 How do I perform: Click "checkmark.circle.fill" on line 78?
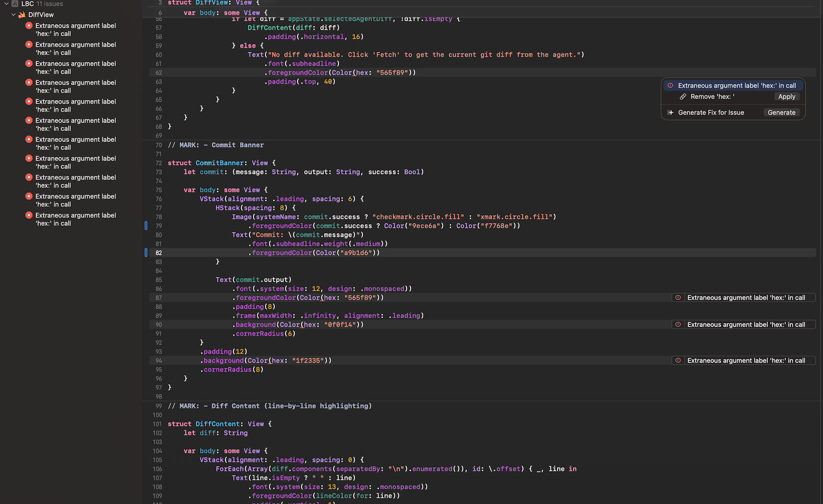(x=418, y=217)
